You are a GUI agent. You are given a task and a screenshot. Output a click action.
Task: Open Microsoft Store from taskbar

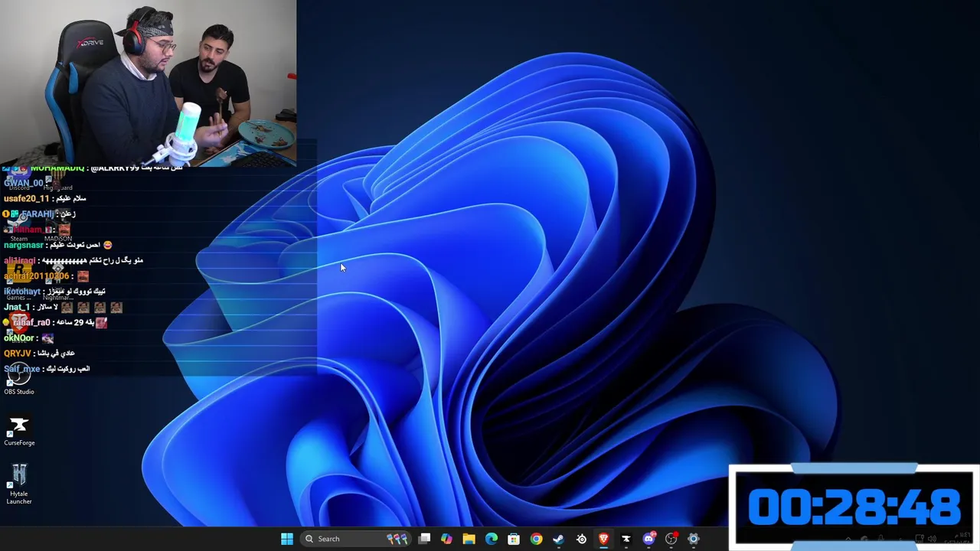pos(514,539)
